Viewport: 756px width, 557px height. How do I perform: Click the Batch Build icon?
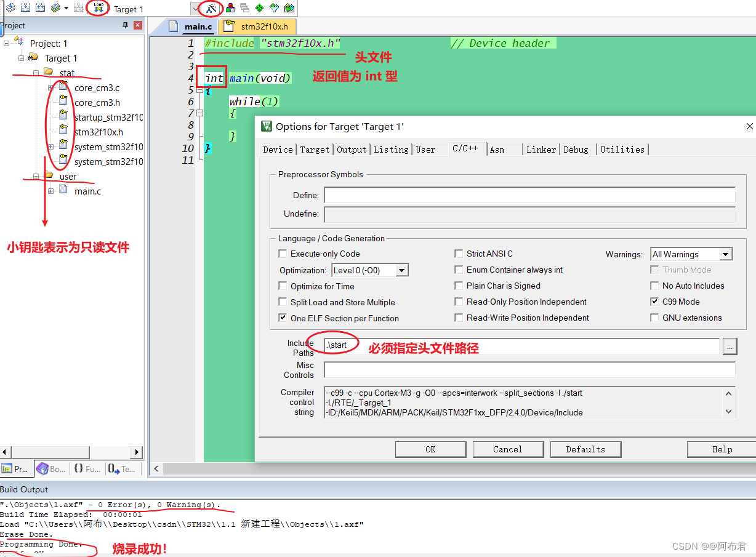pos(56,8)
